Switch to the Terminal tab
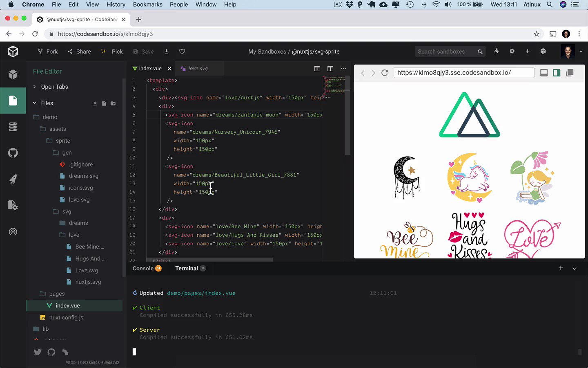Screen dimensions: 588x368 (x=187, y=268)
